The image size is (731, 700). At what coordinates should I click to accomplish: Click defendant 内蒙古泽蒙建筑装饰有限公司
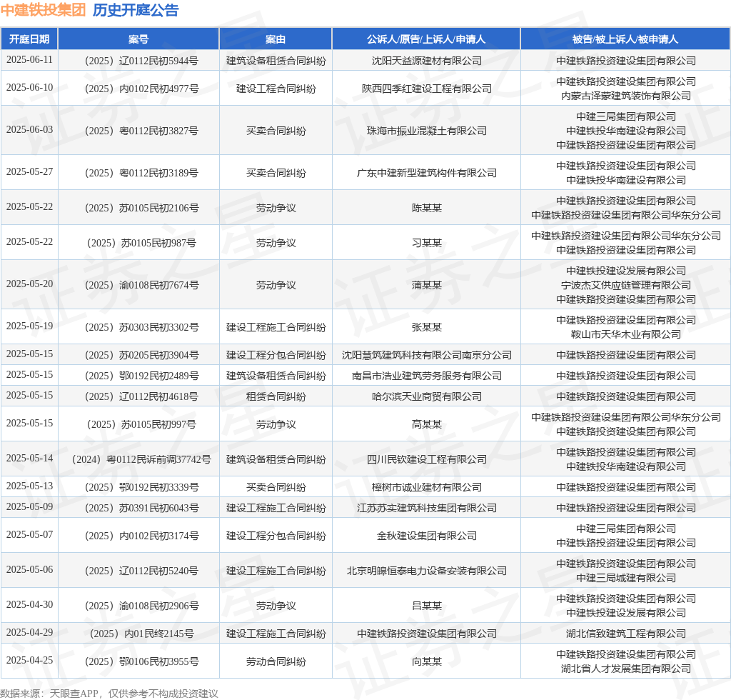(x=625, y=96)
